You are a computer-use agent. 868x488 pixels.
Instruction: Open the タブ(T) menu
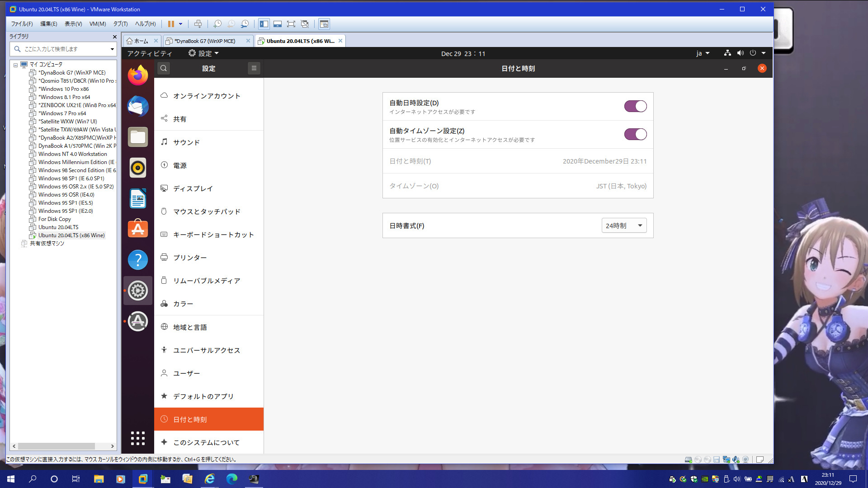coord(120,24)
